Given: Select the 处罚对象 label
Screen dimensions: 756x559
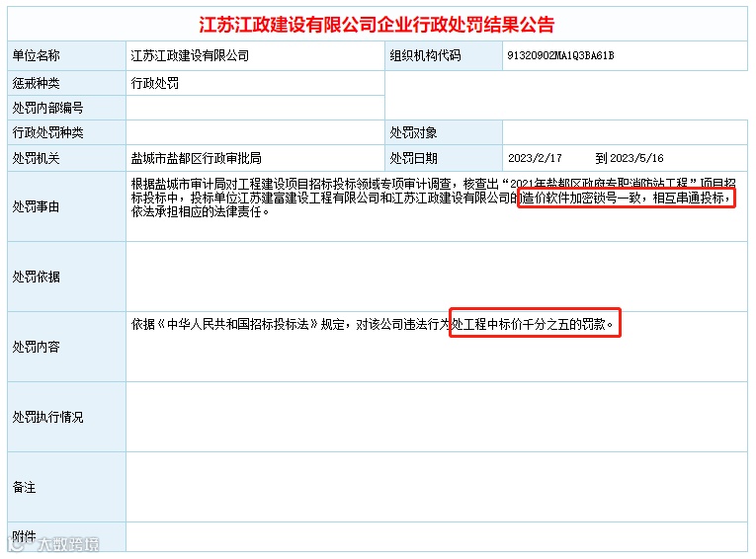Looking at the screenshot, I should (x=413, y=132).
